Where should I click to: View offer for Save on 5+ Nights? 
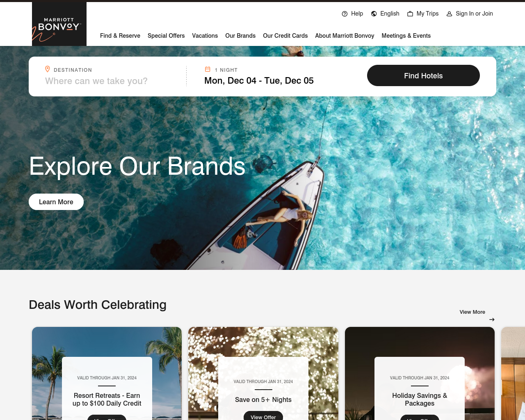click(263, 416)
